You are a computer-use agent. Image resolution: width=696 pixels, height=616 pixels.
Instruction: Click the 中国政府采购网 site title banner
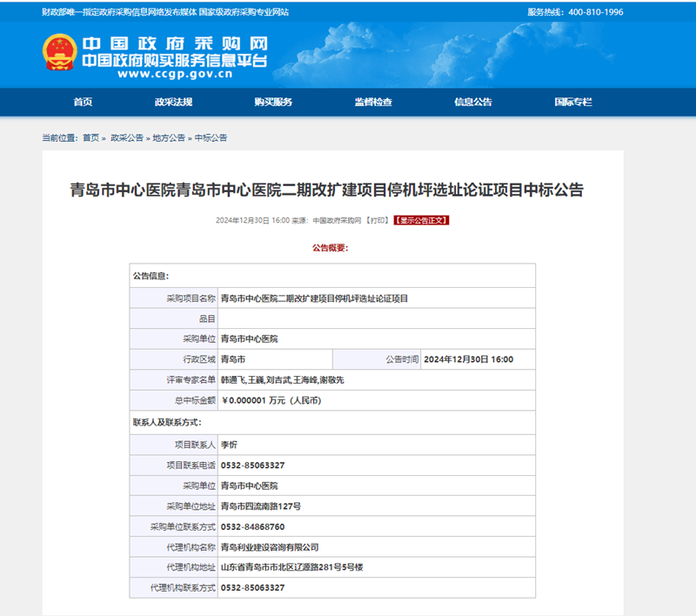click(174, 44)
